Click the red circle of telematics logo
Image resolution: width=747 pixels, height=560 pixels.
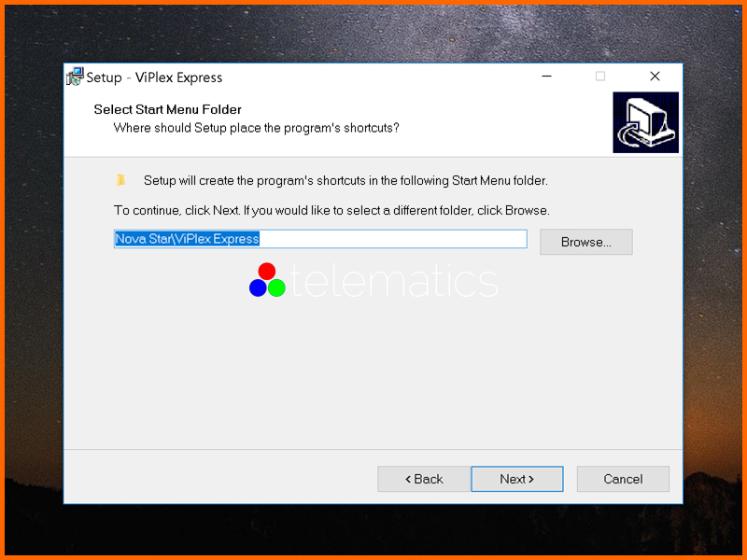(x=267, y=271)
